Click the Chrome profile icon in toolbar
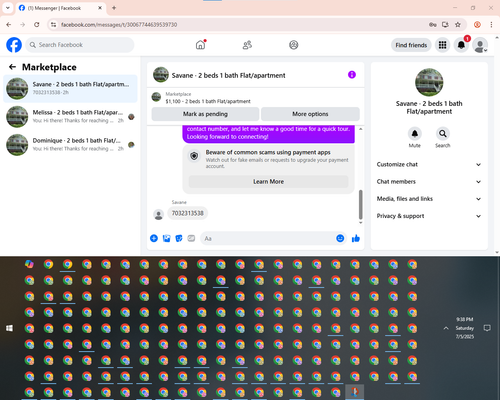The height and width of the screenshot is (400, 500). point(477,25)
